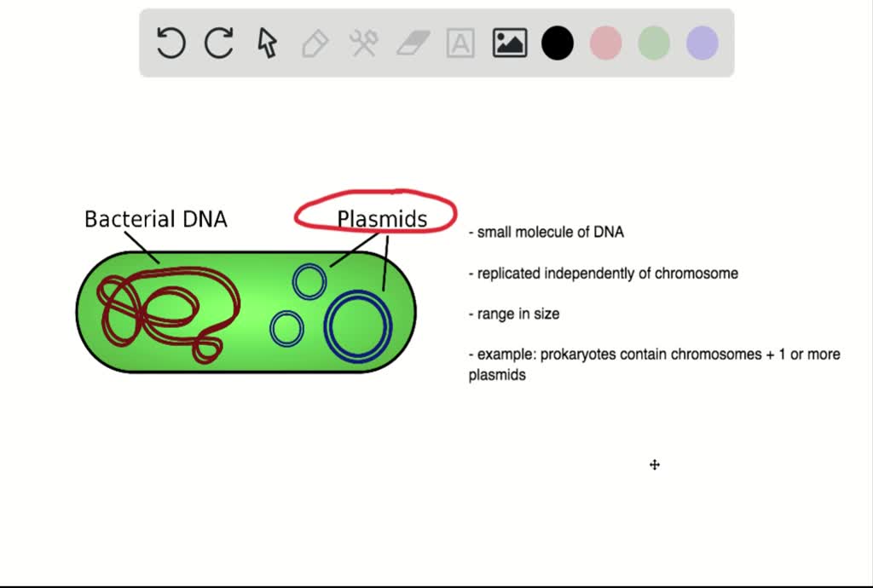Click the insert image icon
873x588 pixels.
click(x=510, y=43)
